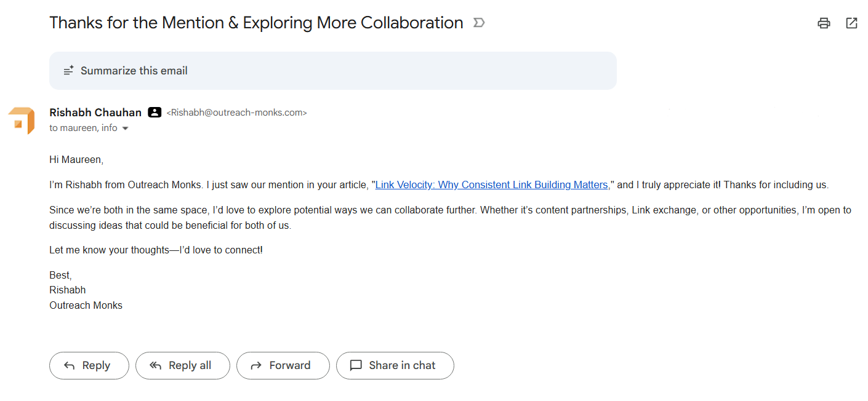Viewport: 868px width, 401px height.
Task: Select the sender name Rishabh Chauhan
Action: 95,112
